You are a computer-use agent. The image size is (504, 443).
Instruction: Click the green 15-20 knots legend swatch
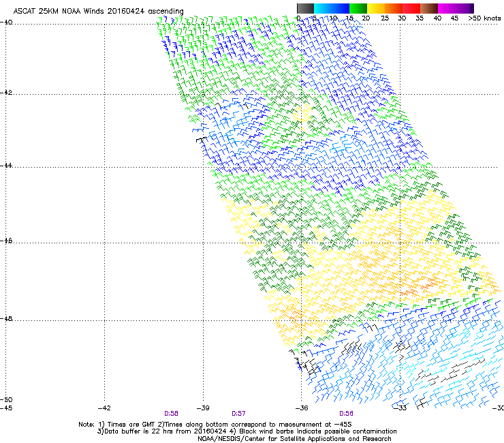358,8
